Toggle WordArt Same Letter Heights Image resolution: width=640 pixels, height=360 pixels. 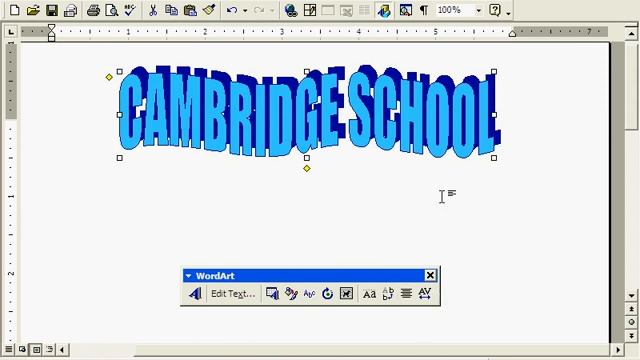(369, 293)
